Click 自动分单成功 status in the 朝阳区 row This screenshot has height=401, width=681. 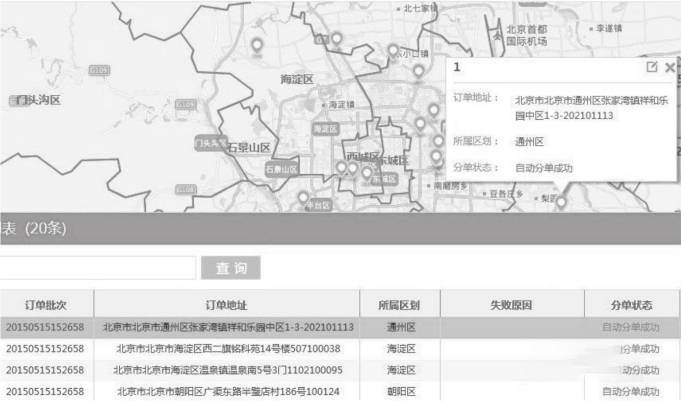[631, 391]
